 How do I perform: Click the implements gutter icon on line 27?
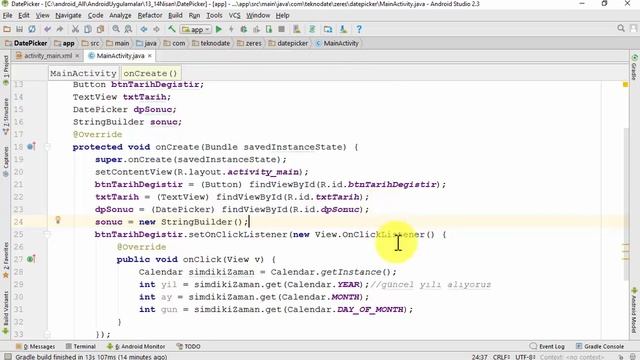tap(31, 259)
